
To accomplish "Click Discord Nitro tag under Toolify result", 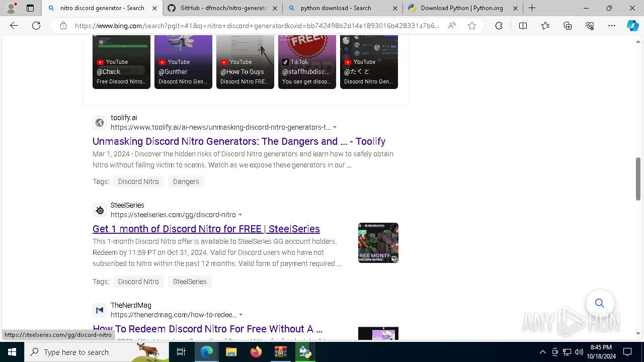I will pos(138,182).
